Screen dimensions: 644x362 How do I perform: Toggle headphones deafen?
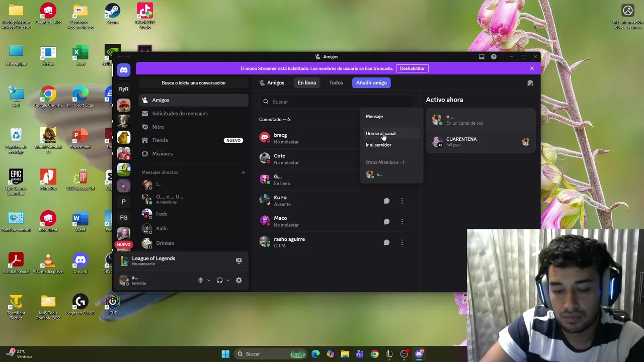click(x=219, y=281)
